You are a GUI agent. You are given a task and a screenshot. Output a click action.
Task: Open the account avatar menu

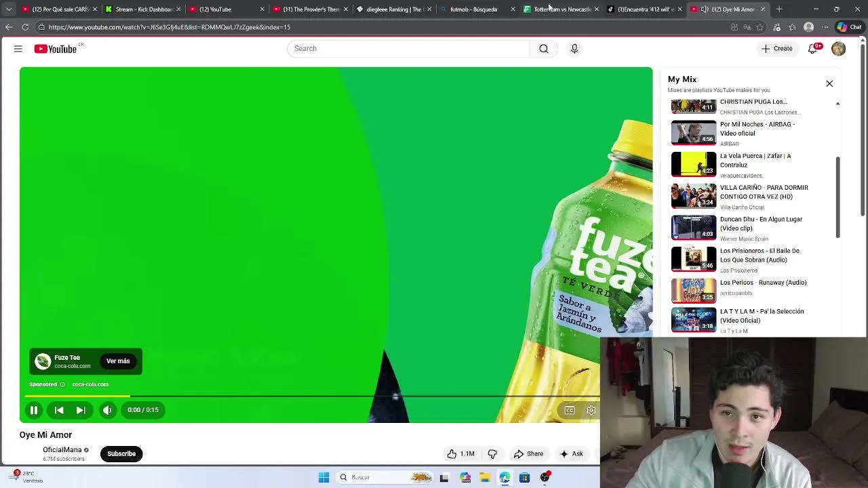(838, 49)
